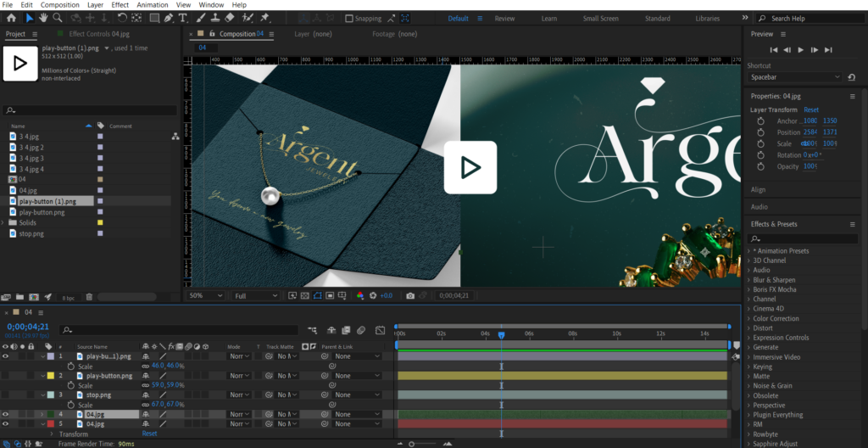Open the Full resolution dropdown
Image resolution: width=868 pixels, height=448 pixels.
(256, 295)
